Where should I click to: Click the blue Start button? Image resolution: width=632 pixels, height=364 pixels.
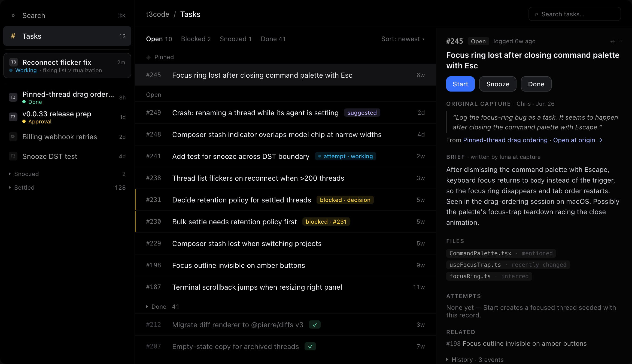click(x=460, y=84)
